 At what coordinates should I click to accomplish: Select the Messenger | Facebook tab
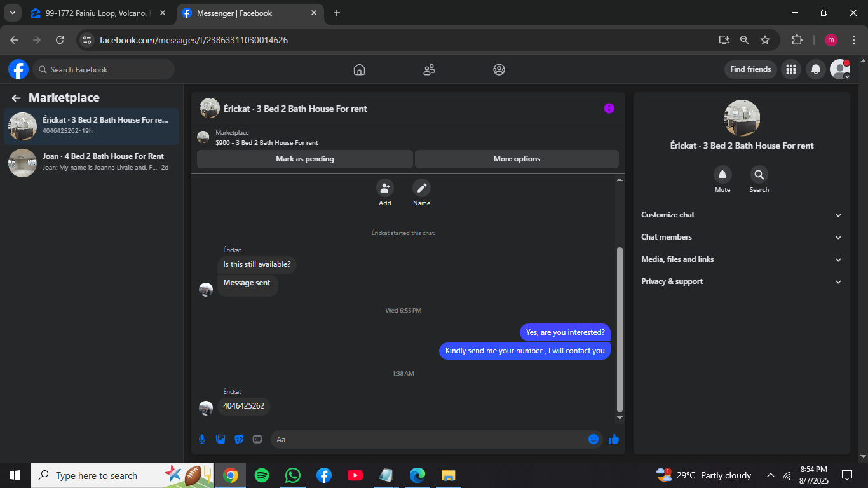(x=249, y=13)
